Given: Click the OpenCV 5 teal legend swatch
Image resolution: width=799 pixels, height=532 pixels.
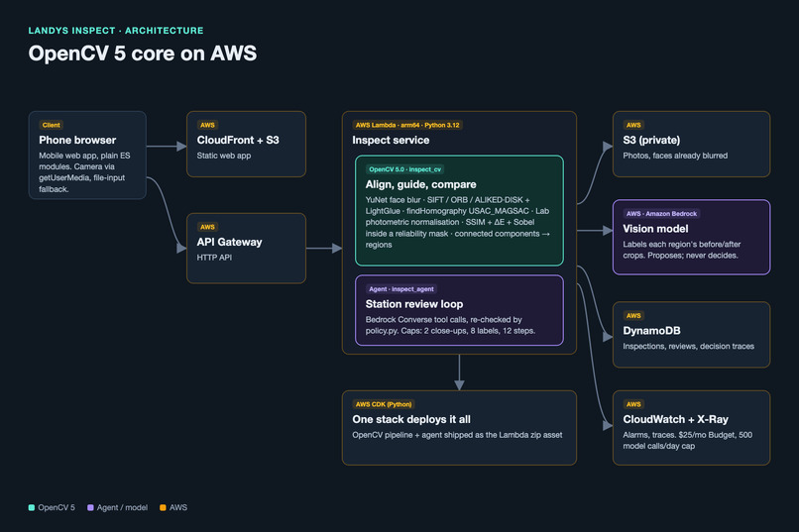Looking at the screenshot, I should 32,507.
